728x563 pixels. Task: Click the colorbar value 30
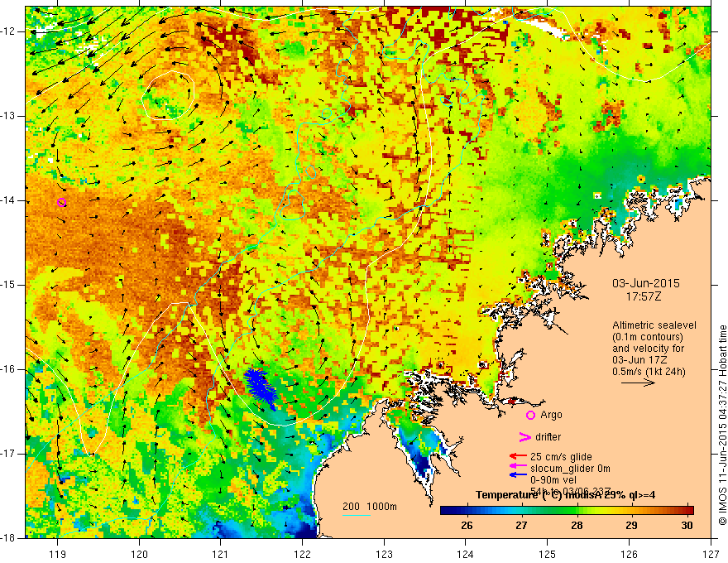[687, 526]
